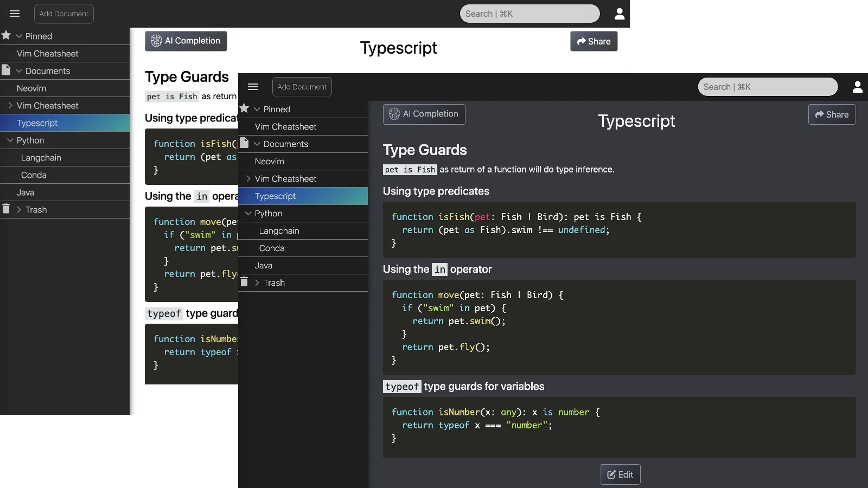Select the Typescript document
The image size is (868, 488).
click(275, 196)
